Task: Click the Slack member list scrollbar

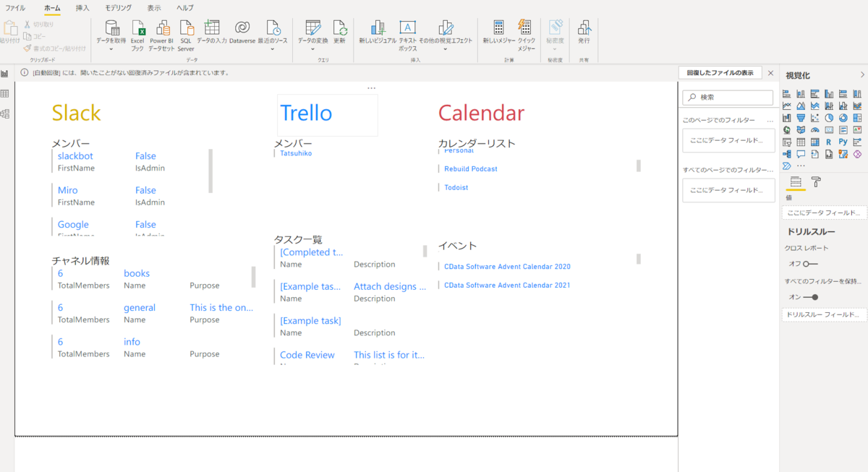Action: (x=210, y=171)
